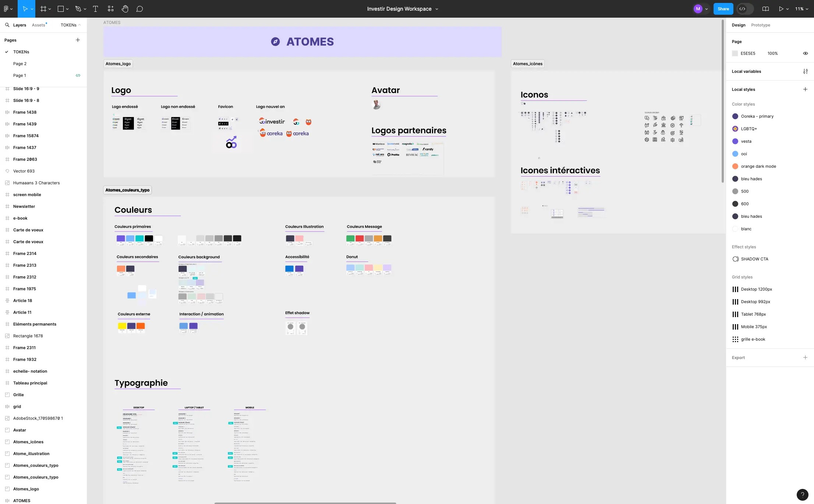The image size is (814, 504).
Task: Select the Hand tool
Action: (x=125, y=9)
